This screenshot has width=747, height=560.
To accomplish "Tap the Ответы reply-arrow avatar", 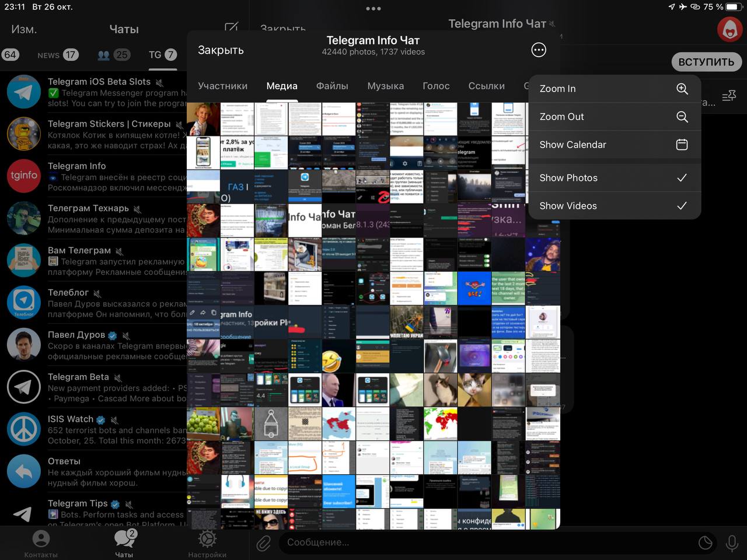I will pyautogui.click(x=24, y=471).
